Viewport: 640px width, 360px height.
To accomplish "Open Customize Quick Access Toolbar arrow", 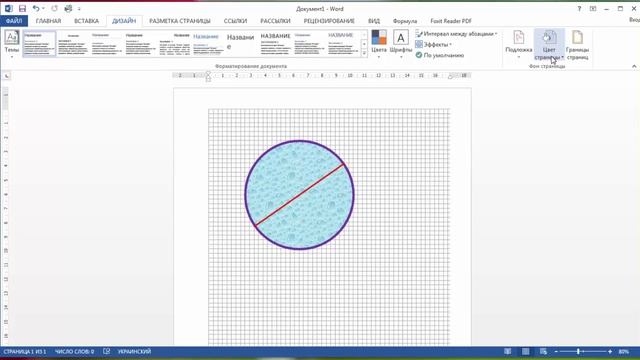I will pyautogui.click(x=79, y=9).
